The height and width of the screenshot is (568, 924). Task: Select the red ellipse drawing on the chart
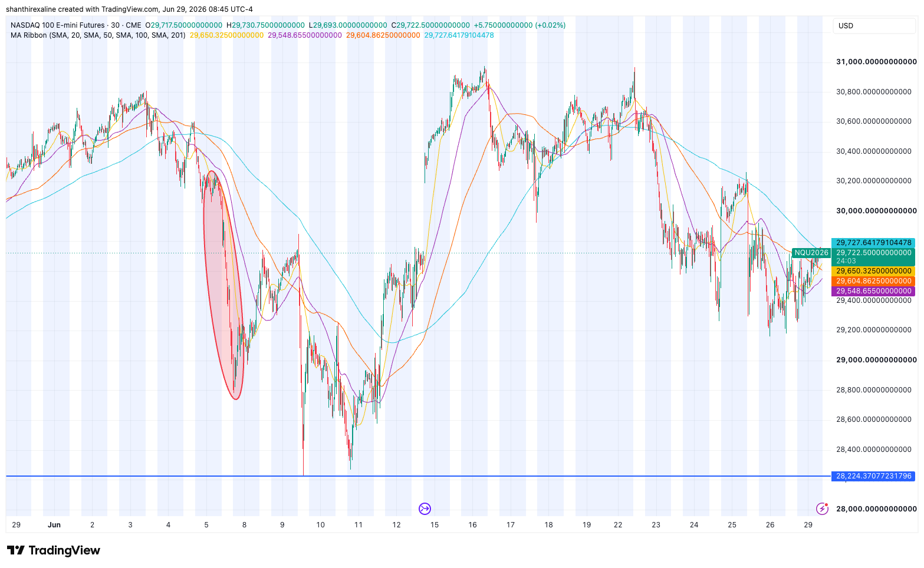pyautogui.click(x=223, y=285)
